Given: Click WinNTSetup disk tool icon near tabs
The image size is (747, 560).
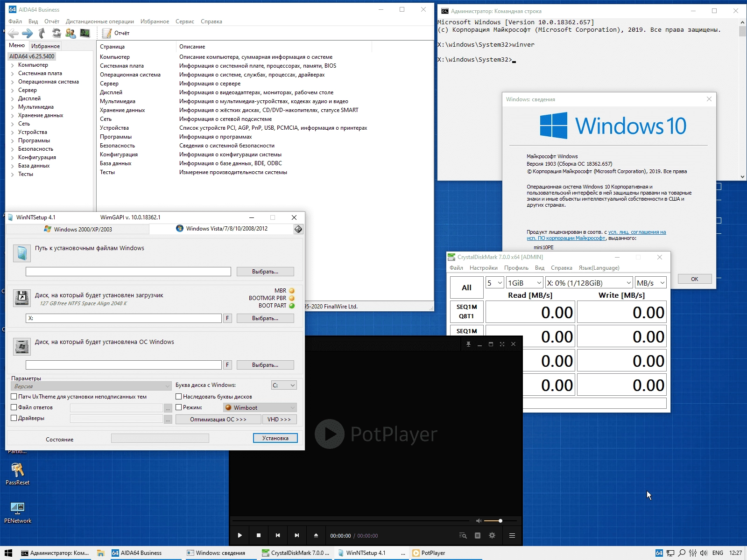Looking at the screenshot, I should tap(298, 229).
